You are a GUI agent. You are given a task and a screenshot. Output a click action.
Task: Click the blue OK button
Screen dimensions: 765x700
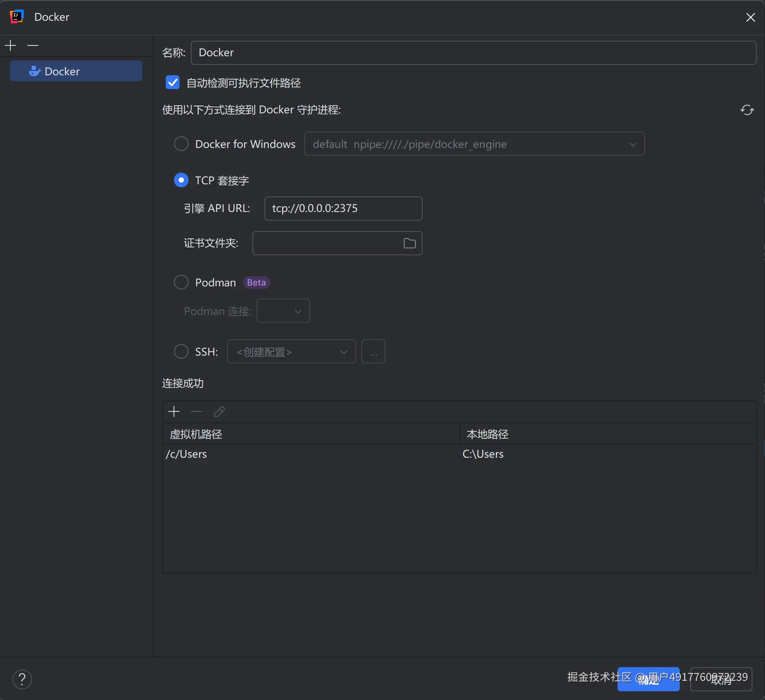(648, 679)
